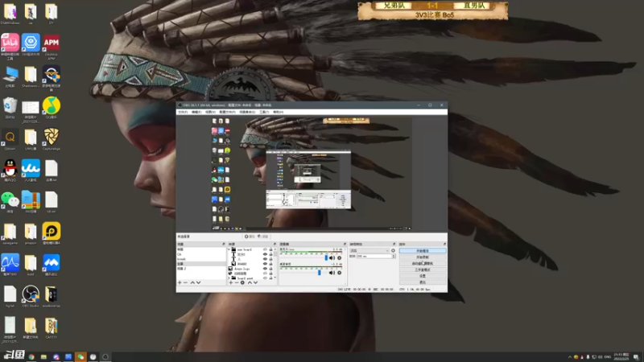Open CaptureAge desktop shortcut
644x362 pixels.
click(52, 137)
